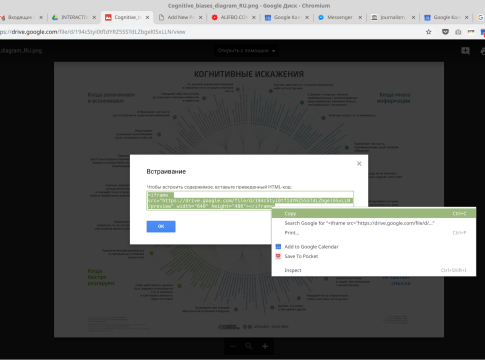Click the camera extension icon

point(458,32)
